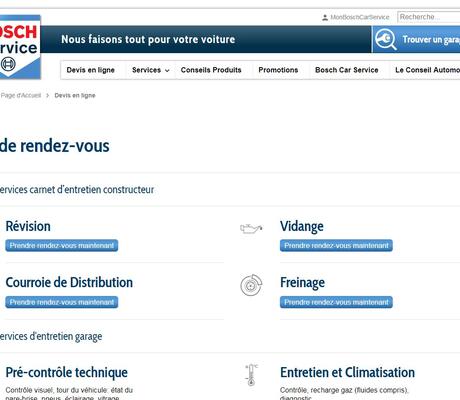Book appointment under Vidange
This screenshot has height=400, width=460.
coord(336,246)
